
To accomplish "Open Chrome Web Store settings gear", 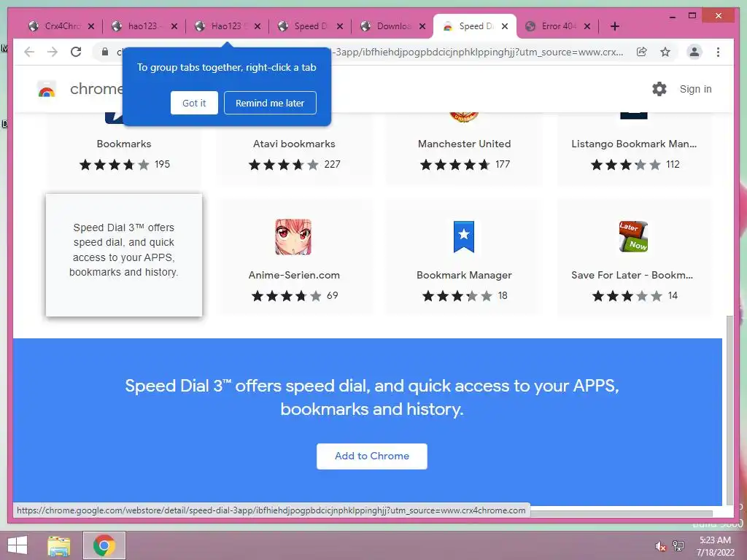I will click(659, 89).
